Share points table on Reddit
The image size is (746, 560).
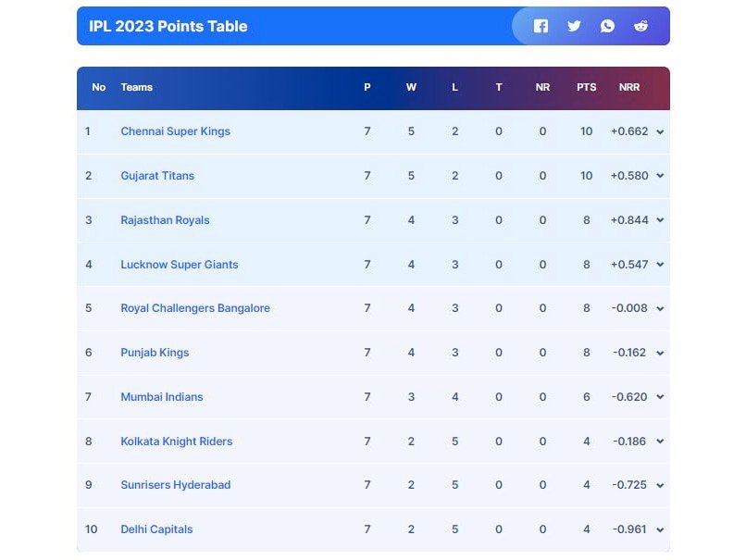(x=640, y=26)
